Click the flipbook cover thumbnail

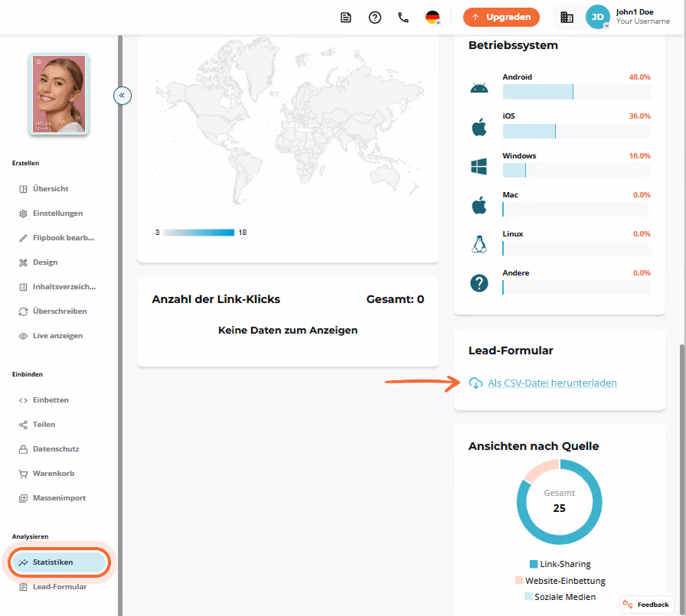click(x=59, y=94)
